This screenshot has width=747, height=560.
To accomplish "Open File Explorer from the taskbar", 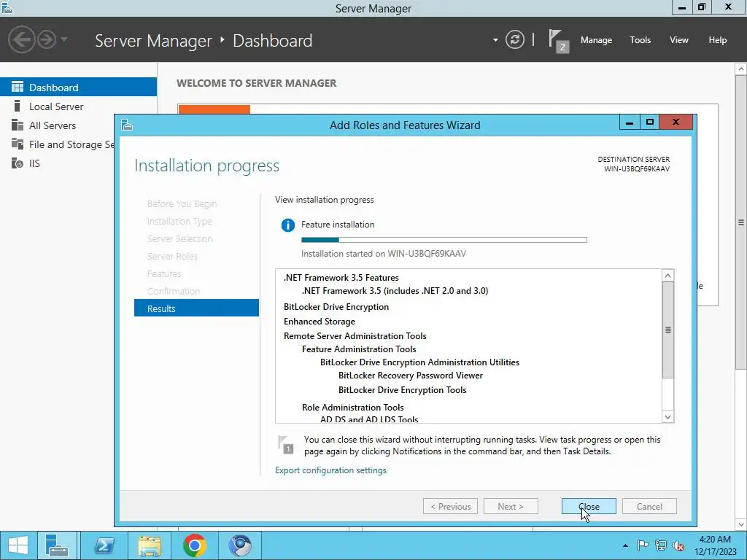I will (x=149, y=545).
